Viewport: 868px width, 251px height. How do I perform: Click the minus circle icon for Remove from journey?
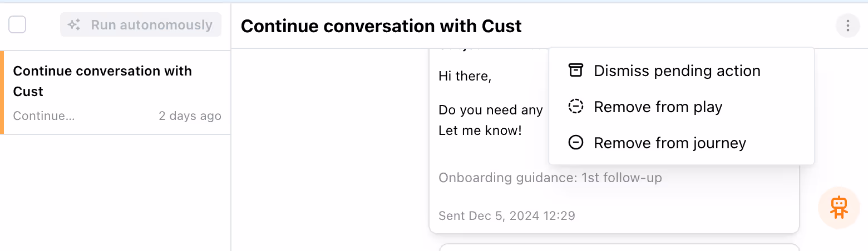575,143
